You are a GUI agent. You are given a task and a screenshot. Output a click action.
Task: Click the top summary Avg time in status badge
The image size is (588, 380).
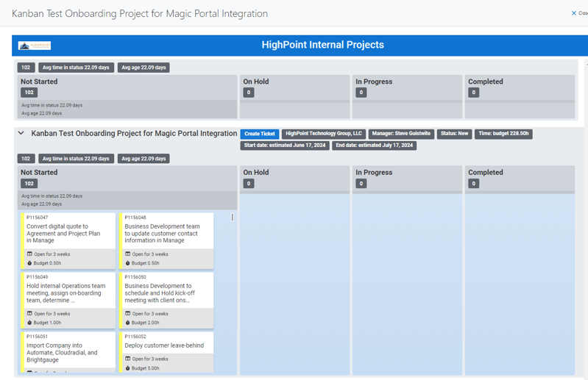[76, 68]
